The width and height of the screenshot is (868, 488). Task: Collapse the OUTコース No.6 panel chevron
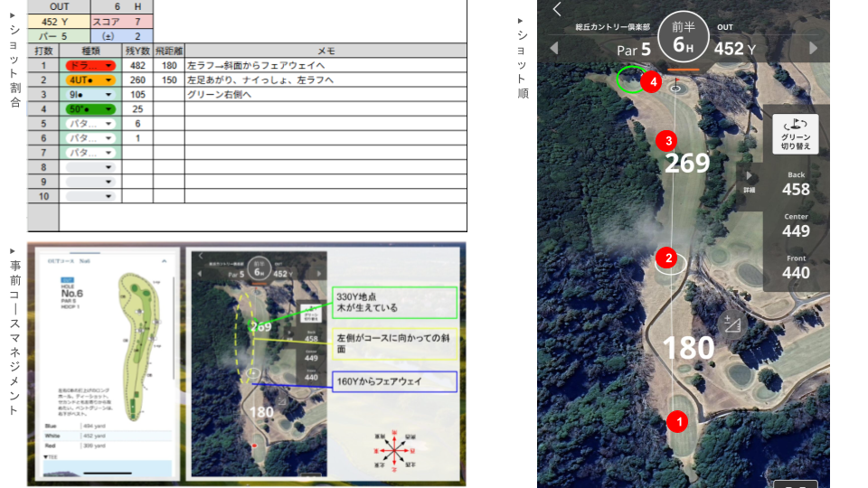(165, 261)
